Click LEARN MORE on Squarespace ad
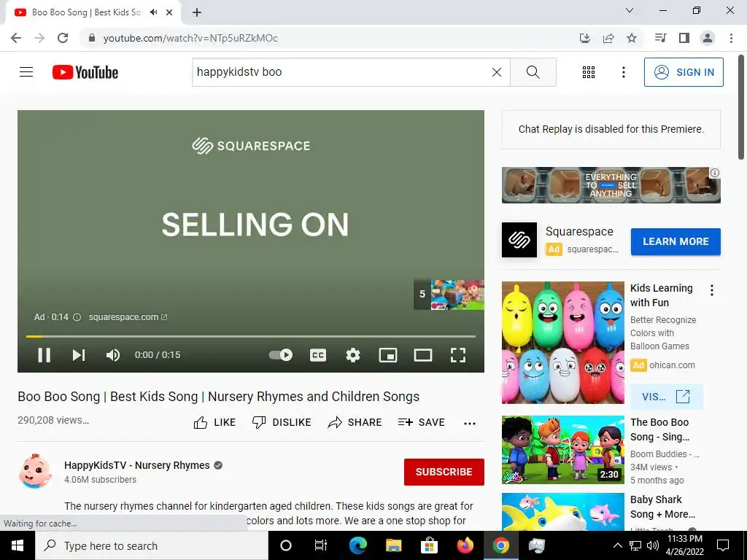The image size is (747, 560). (676, 241)
